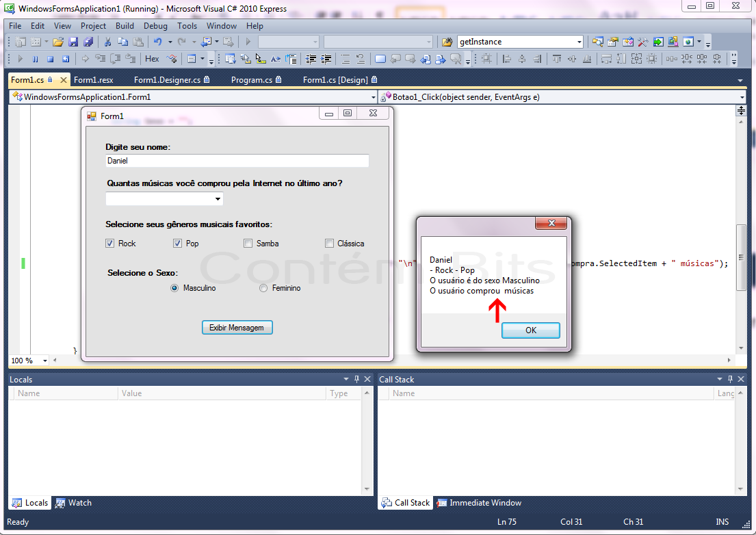Save the current file using the floppy disk icon
The height and width of the screenshot is (535, 756).
[x=73, y=42]
